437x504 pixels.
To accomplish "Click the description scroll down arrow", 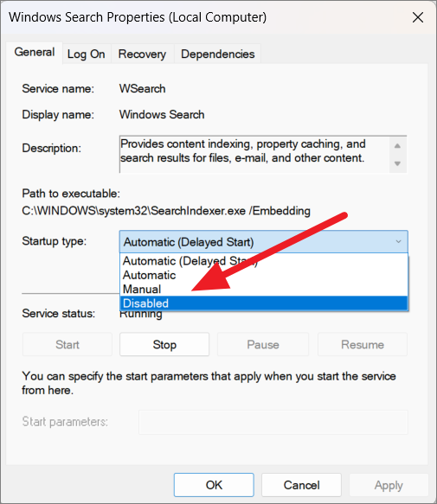I will click(397, 163).
